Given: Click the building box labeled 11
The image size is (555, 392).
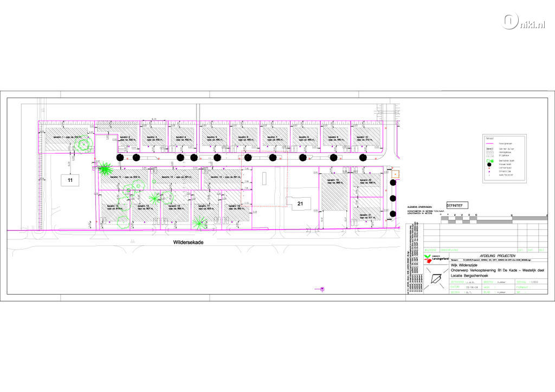Looking at the screenshot, I should point(70,180).
